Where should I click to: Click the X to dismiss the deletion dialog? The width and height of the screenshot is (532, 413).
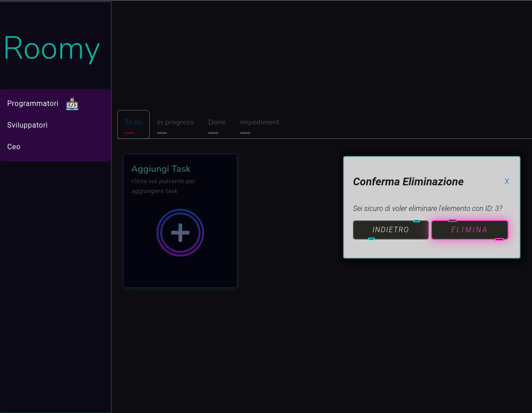point(507,181)
